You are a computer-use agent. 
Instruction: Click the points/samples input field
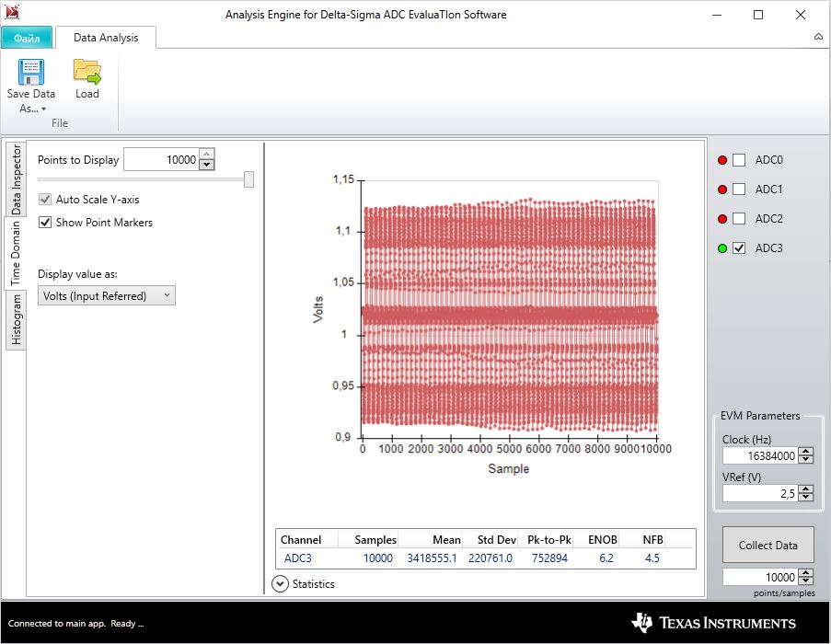tap(761, 577)
